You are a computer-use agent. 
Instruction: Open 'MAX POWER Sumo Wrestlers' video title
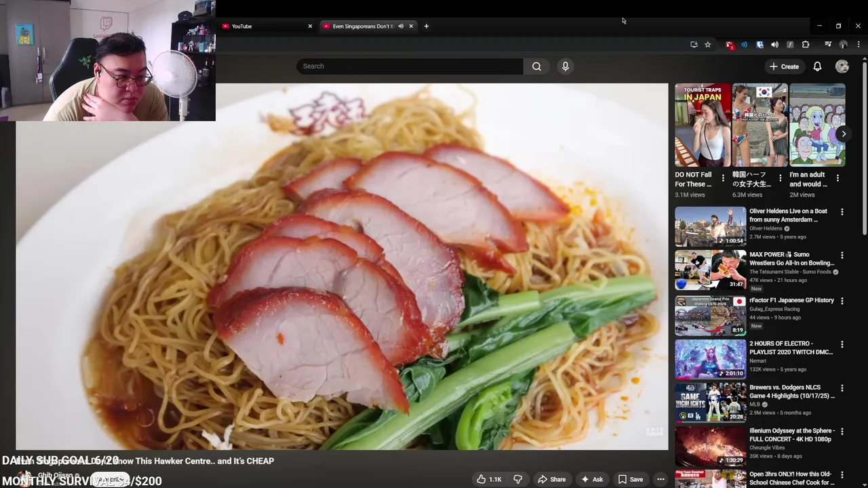click(x=791, y=259)
